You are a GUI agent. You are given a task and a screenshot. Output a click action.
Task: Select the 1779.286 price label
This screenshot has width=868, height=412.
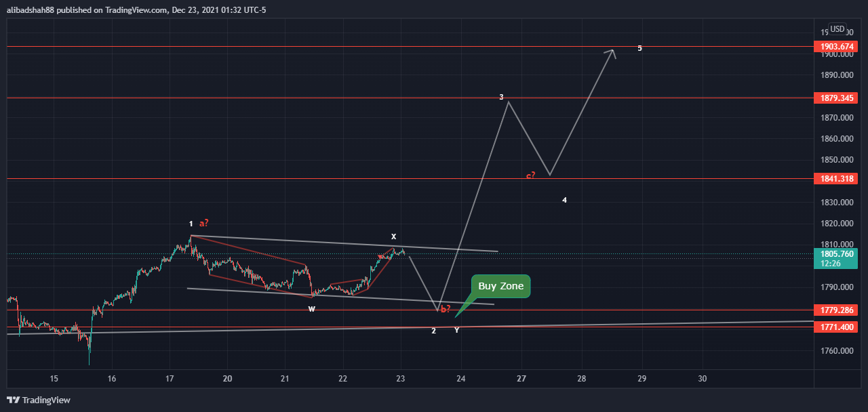[835, 310]
